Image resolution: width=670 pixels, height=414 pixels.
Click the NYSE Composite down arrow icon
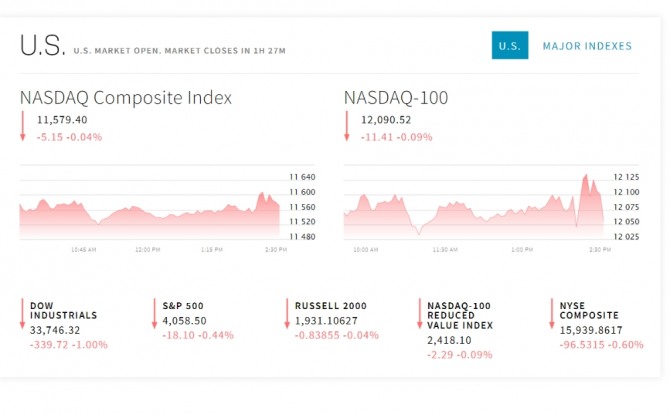[x=551, y=315]
